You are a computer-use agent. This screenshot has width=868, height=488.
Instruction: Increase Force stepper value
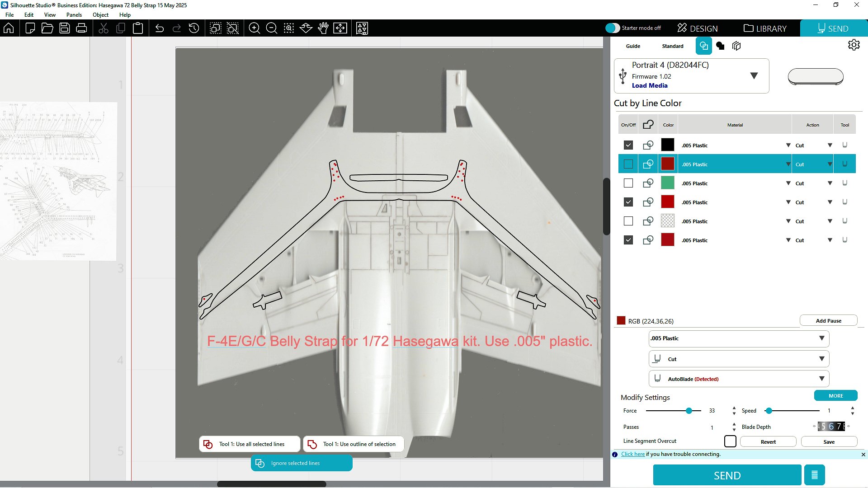click(x=734, y=408)
